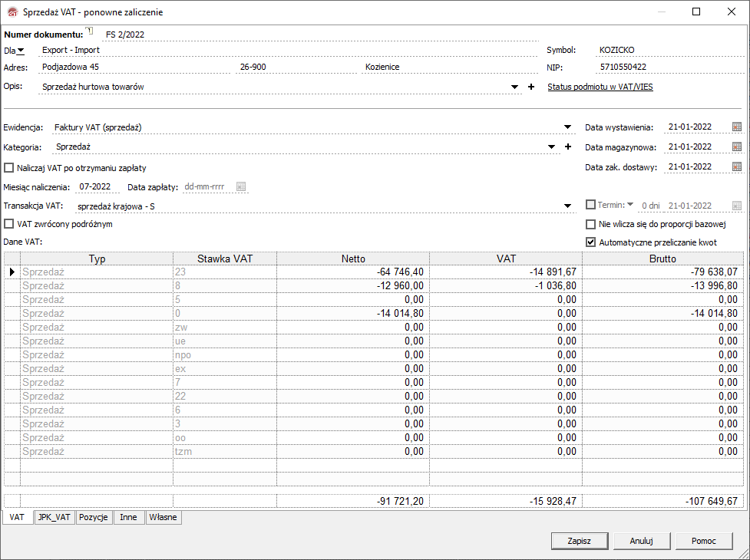Expand the Dla dropdown arrow
Screen dimensions: 750x560
(x=21, y=51)
